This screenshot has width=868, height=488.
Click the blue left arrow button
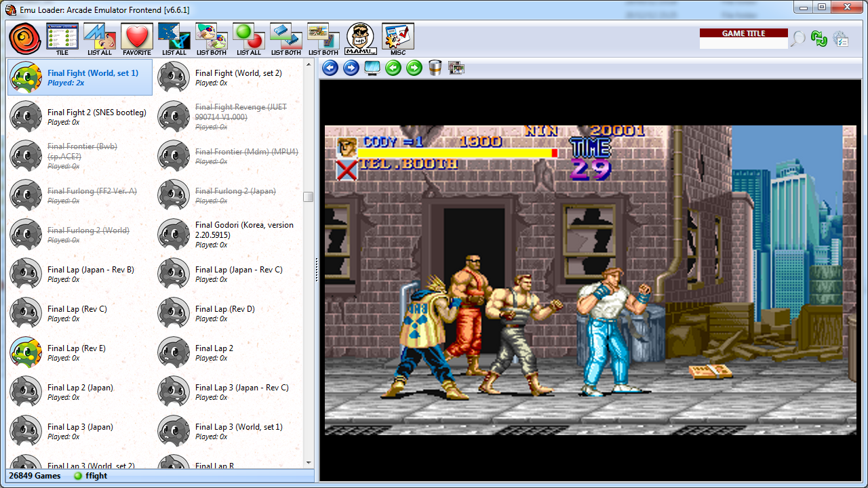(x=330, y=68)
